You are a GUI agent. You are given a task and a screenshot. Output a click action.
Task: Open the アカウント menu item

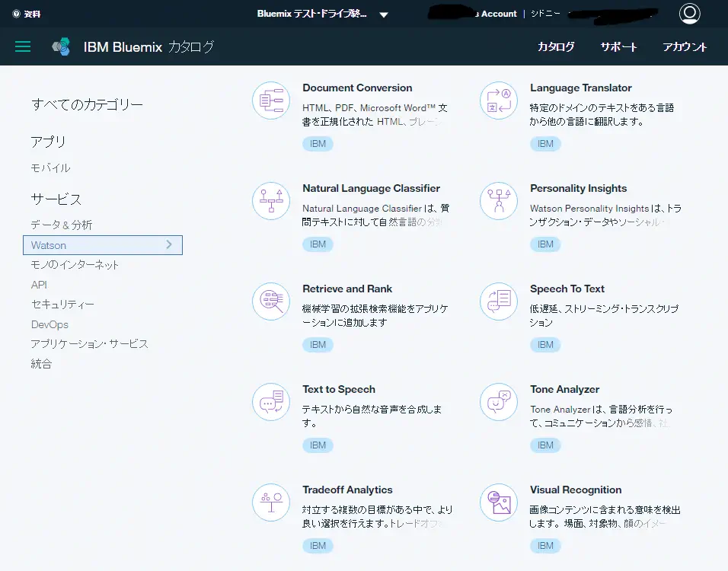[685, 46]
